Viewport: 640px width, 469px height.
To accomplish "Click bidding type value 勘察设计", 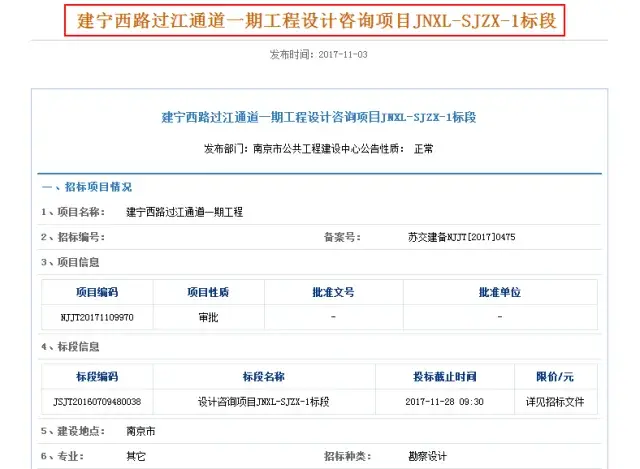I will pyautogui.click(x=427, y=456).
